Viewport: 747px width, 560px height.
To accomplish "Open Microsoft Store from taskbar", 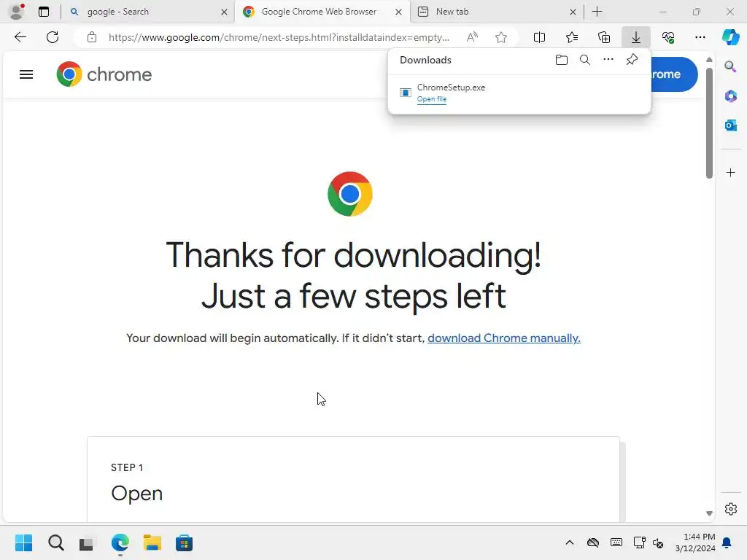I will tap(184, 542).
